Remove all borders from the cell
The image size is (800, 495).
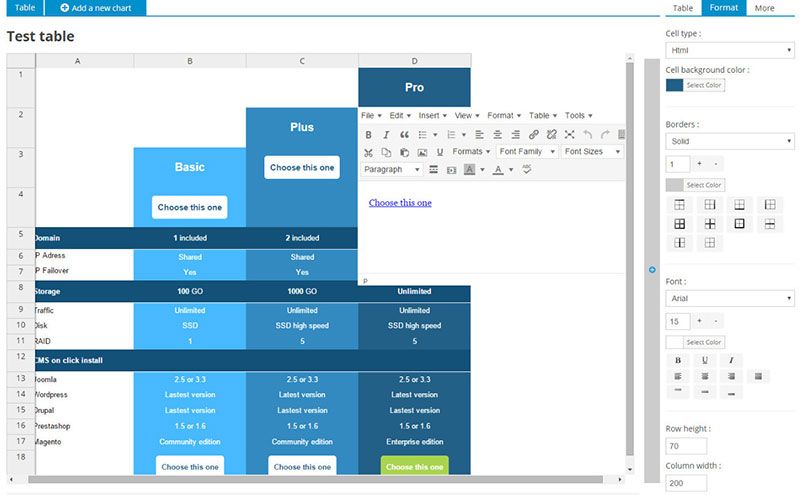pos(710,242)
